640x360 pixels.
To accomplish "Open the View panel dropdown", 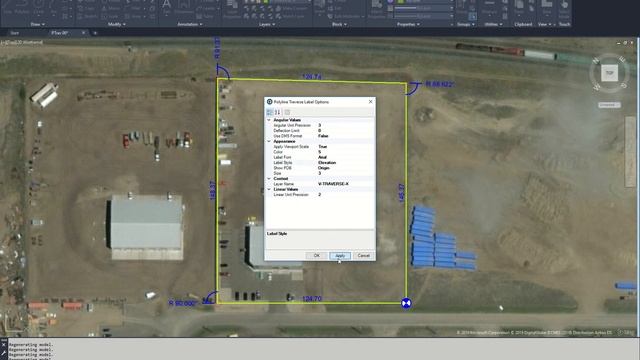I will click(x=544, y=24).
